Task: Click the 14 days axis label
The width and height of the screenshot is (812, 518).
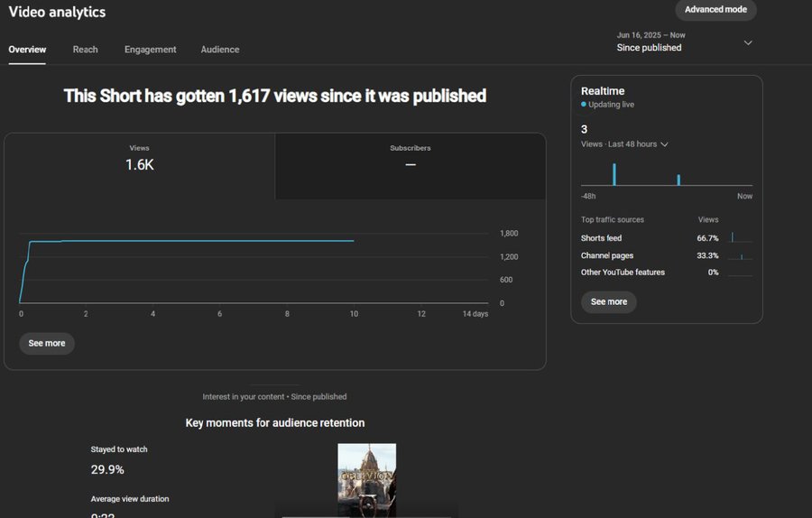Action: pyautogui.click(x=475, y=314)
